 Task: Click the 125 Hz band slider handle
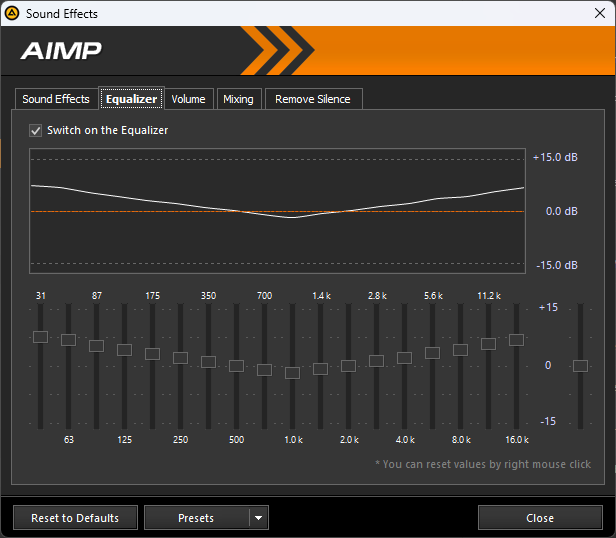click(125, 350)
